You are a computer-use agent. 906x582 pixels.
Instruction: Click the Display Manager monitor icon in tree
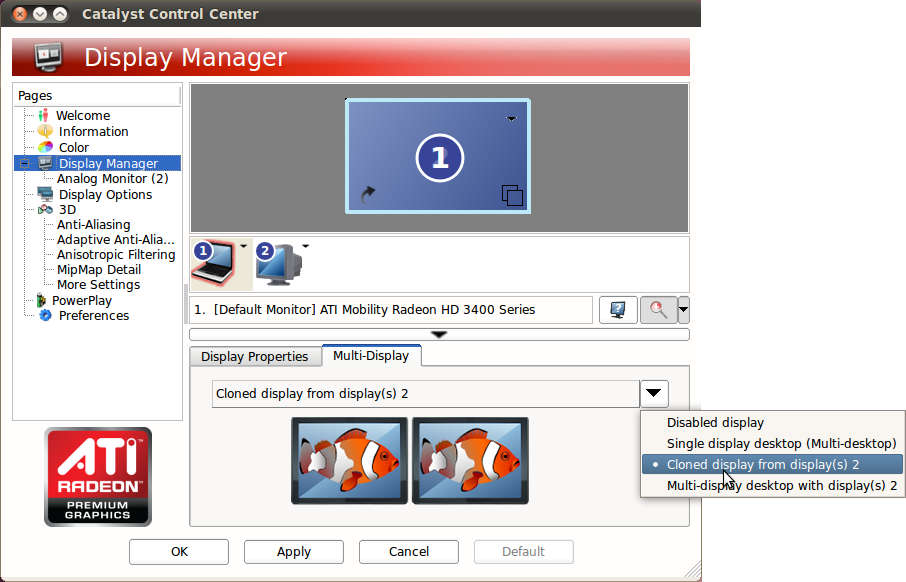click(45, 163)
